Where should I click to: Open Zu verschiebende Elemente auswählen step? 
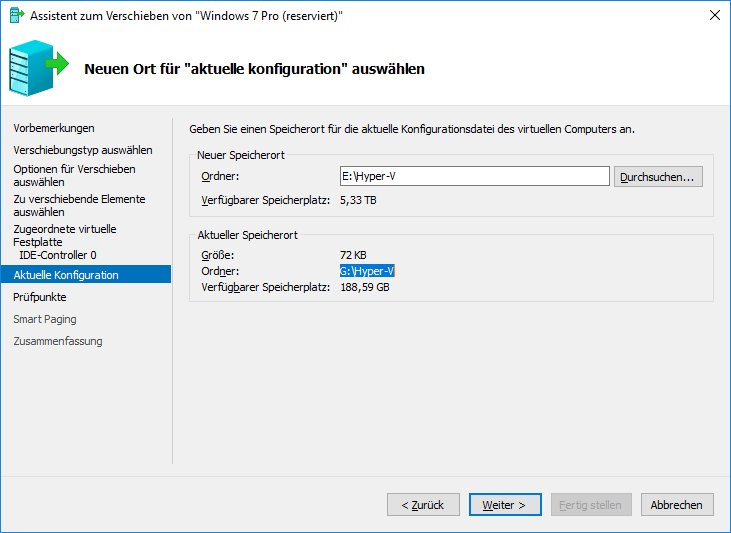(x=79, y=206)
